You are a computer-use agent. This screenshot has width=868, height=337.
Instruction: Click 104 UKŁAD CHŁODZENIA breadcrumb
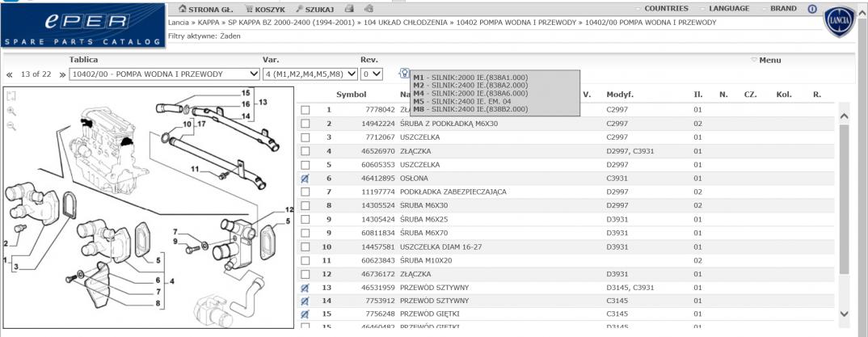click(x=406, y=23)
